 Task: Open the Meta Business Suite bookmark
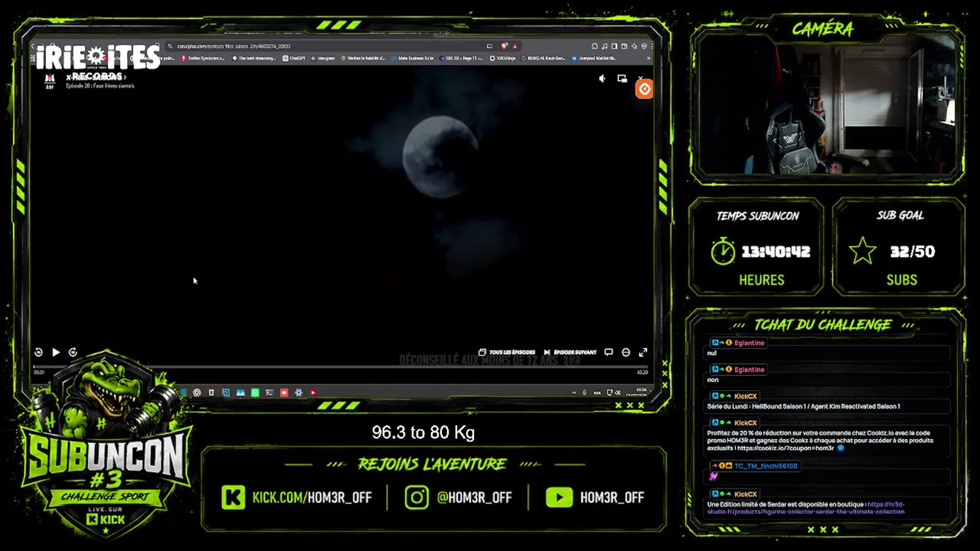click(x=413, y=58)
